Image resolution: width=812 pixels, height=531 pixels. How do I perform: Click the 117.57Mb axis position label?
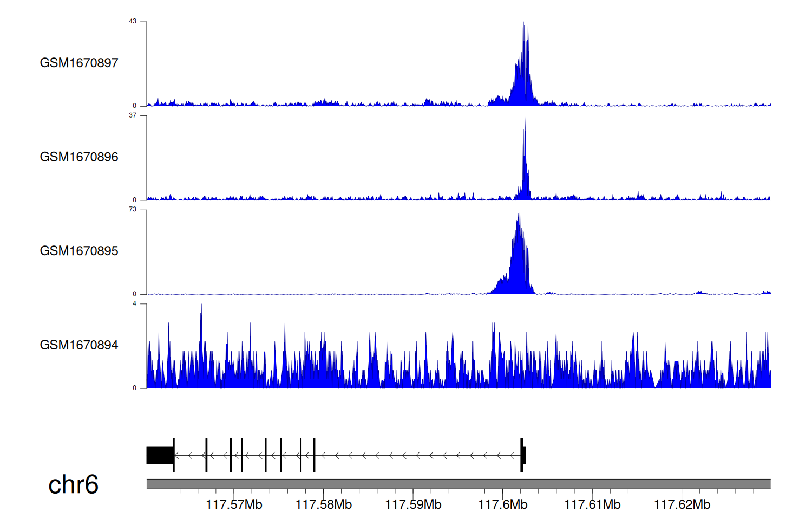[234, 505]
